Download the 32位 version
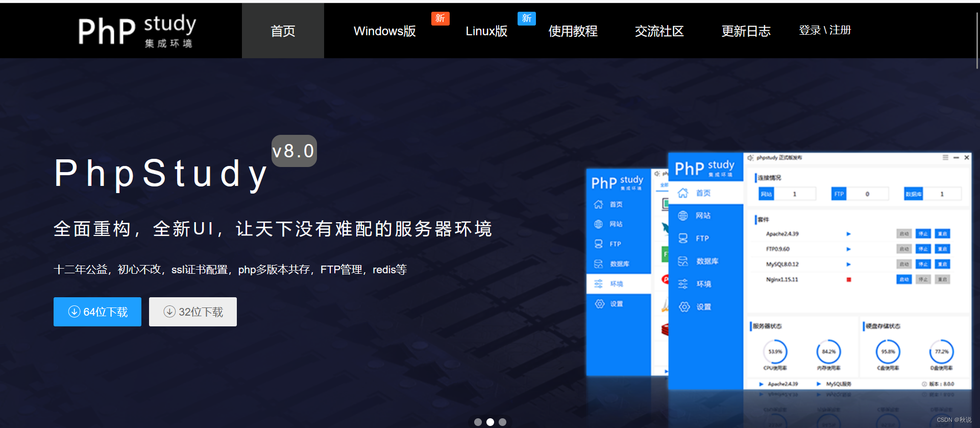This screenshot has width=980, height=428. click(x=193, y=312)
